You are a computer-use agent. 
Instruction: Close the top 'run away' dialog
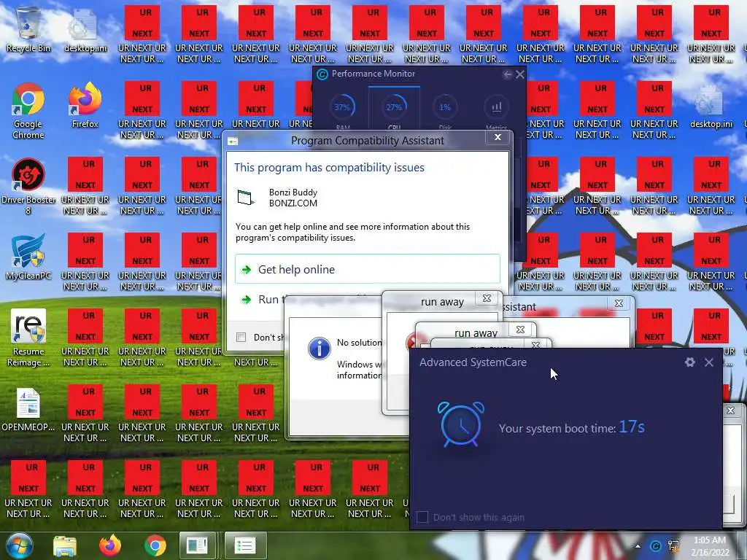pos(487,298)
